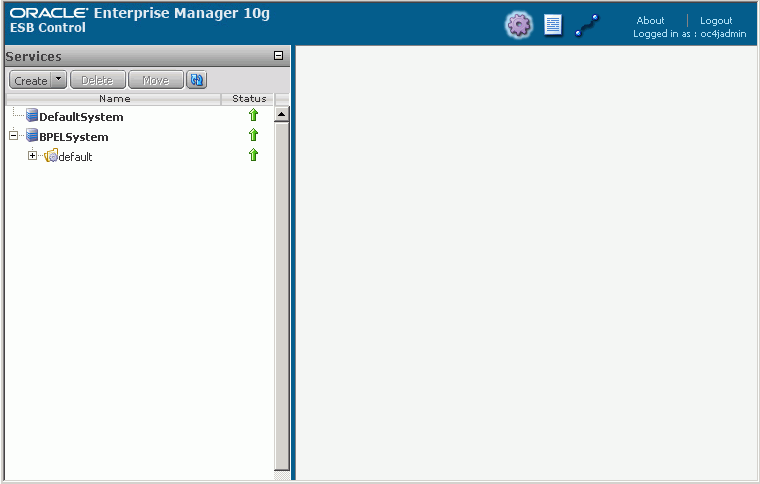The height and width of the screenshot is (484, 760).
Task: Click the Status column header
Action: point(249,99)
